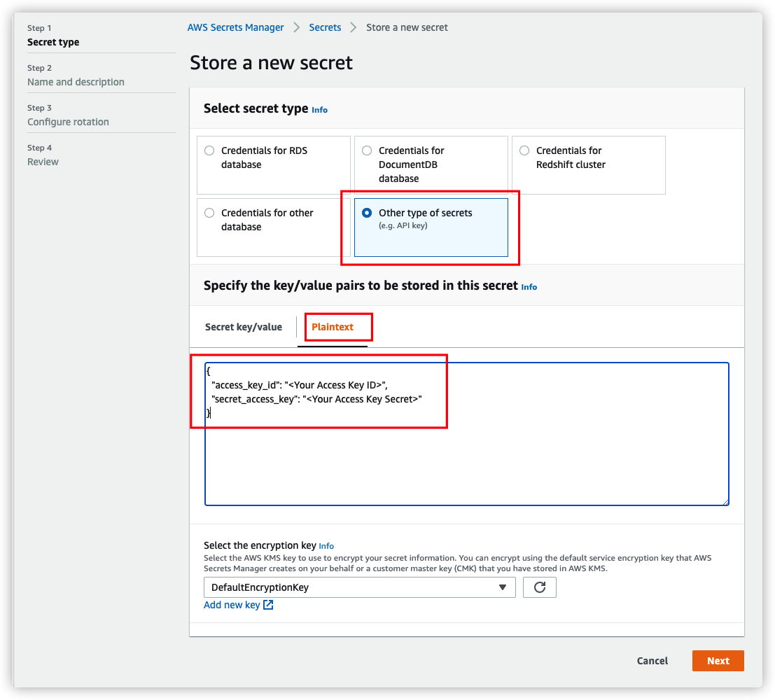The width and height of the screenshot is (775, 700).
Task: Click the external link icon beside Add new key
Action: [x=268, y=605]
